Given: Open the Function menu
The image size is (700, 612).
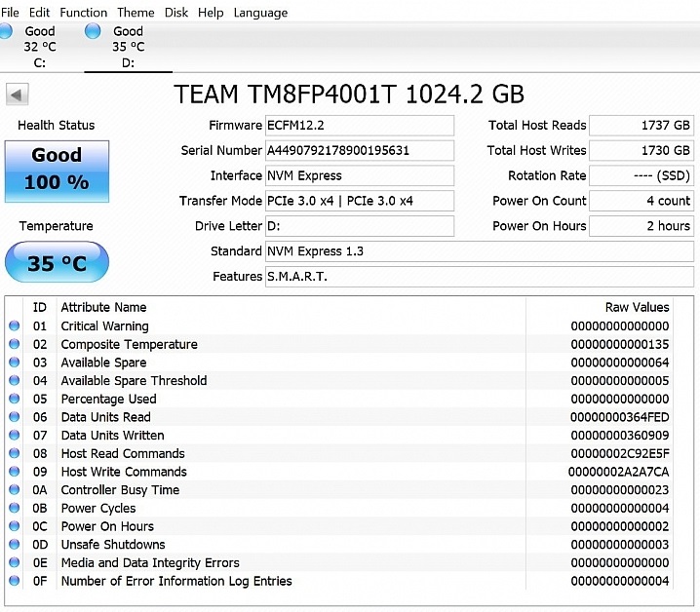Looking at the screenshot, I should tap(84, 13).
